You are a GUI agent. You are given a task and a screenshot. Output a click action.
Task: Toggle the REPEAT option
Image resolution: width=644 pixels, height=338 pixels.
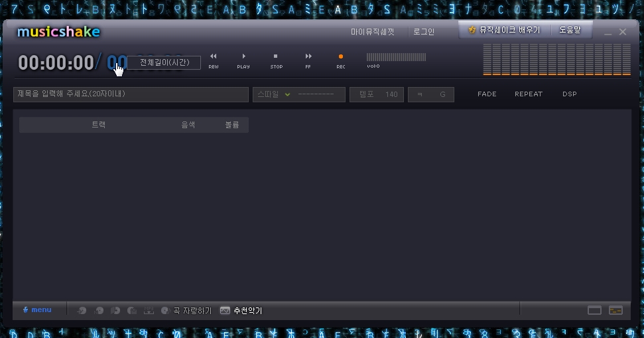tap(529, 94)
